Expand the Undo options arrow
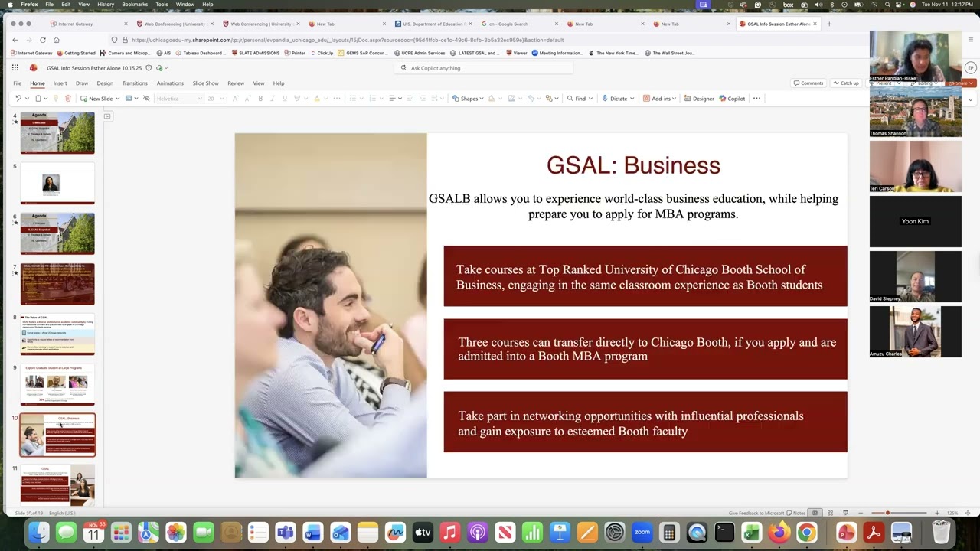This screenshot has height=551, width=980. tap(27, 99)
